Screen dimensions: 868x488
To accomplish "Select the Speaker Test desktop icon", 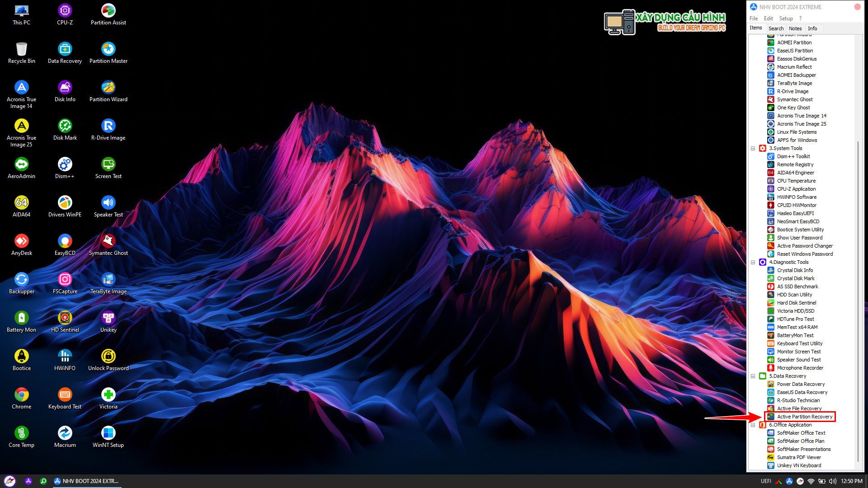I will coord(108,206).
